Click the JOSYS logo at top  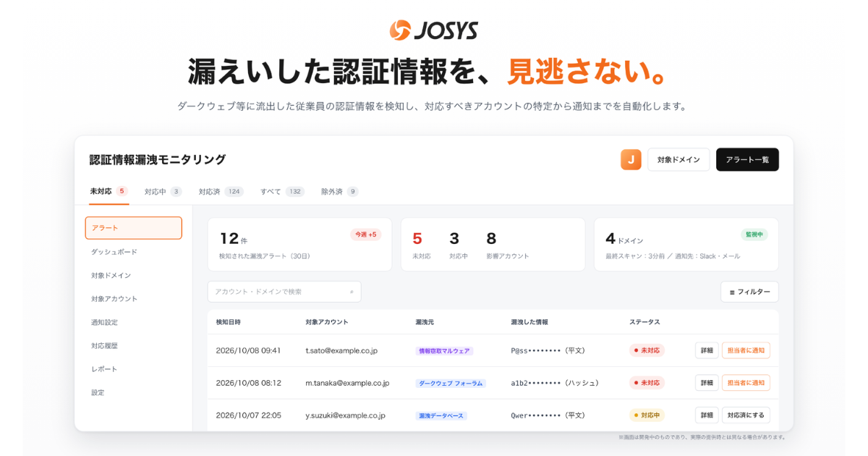(x=434, y=30)
